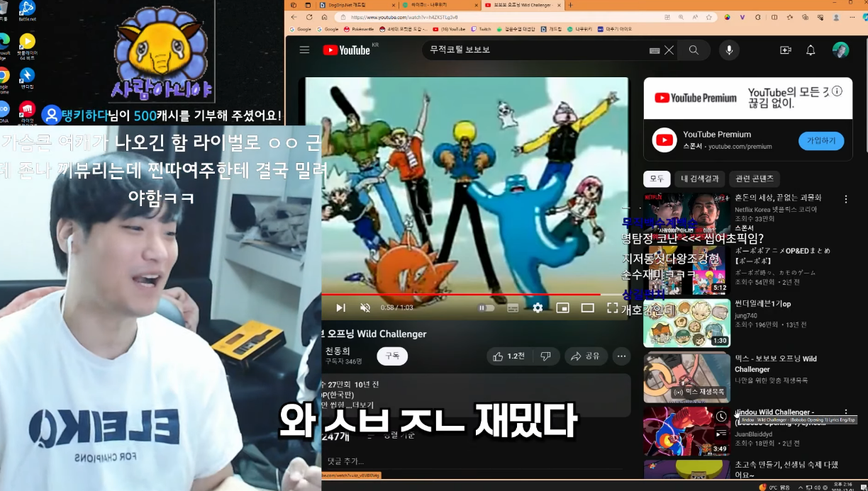Open Jindou Wild Challenger video options menu
Screen dimensions: 868x491
(846, 412)
